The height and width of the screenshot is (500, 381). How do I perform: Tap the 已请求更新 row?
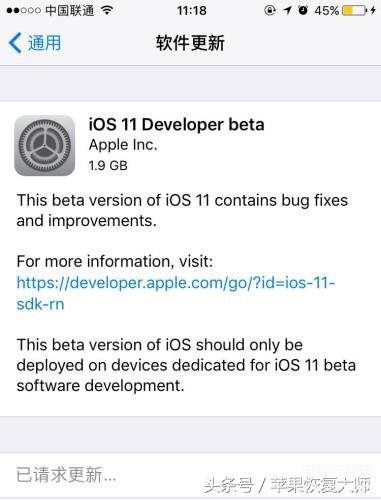pos(190,475)
